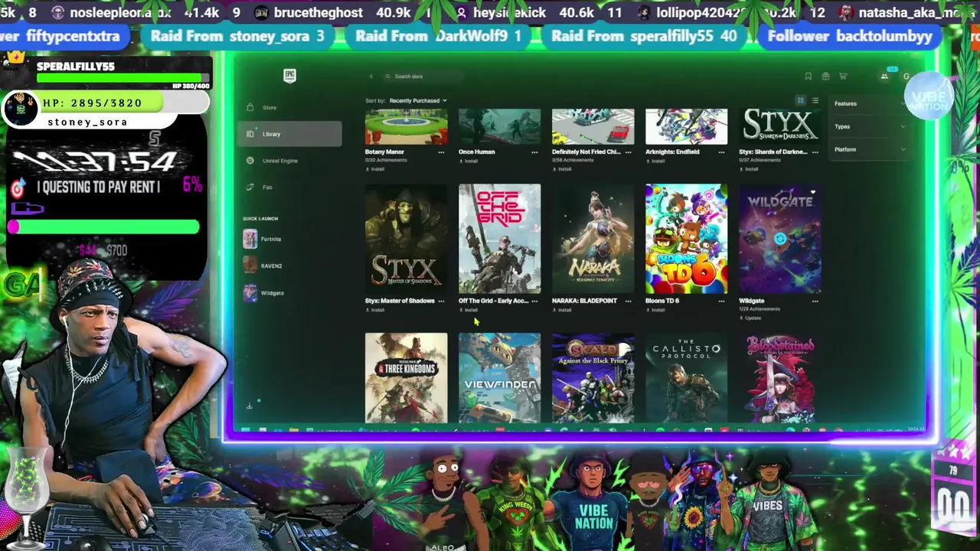Open the Viewfinder cover art
Screen dimensions: 980x551
pos(499,377)
